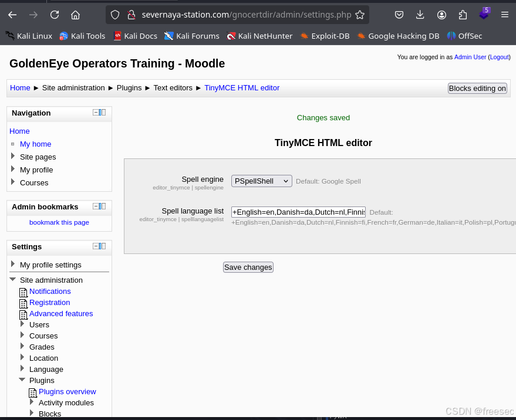
Task: Bookmark this page with the star icon
Action: coord(360,15)
